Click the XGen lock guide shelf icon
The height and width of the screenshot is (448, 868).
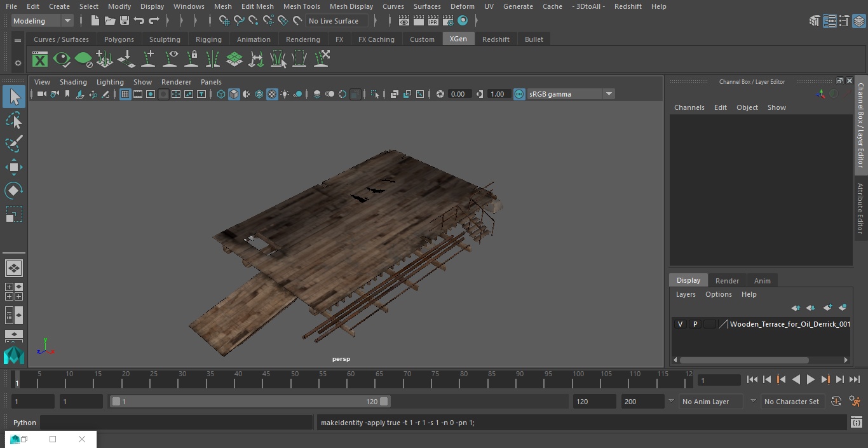(x=191, y=60)
